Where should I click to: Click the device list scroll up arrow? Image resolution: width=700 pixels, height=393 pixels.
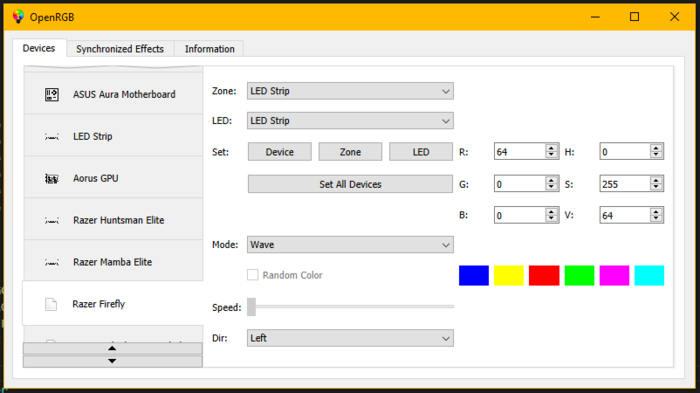click(x=112, y=348)
